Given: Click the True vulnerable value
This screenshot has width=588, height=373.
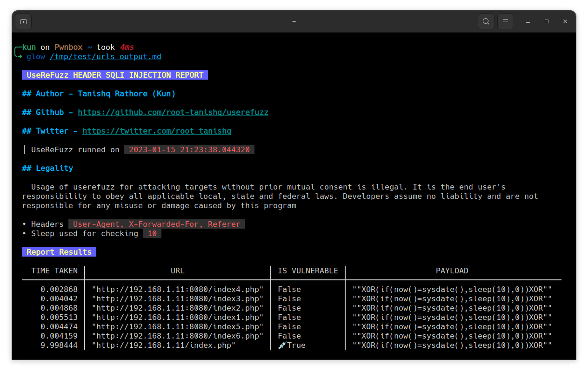Looking at the screenshot, I should click(296, 345).
